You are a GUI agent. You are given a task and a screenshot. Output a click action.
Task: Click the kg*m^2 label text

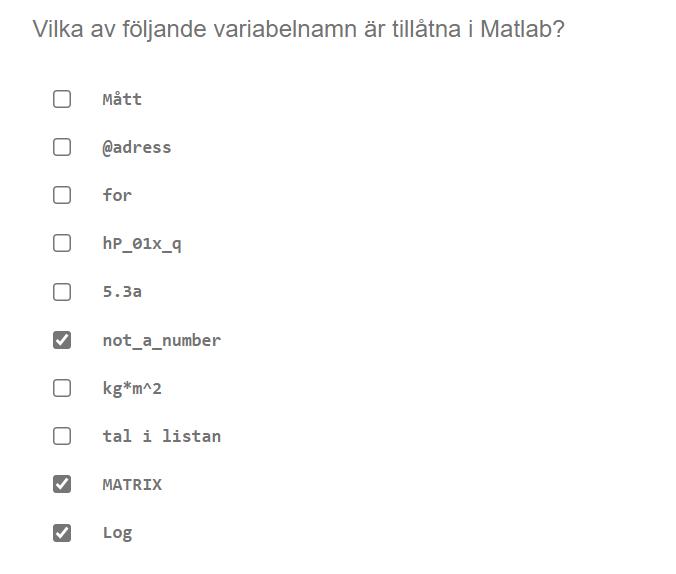point(132,388)
